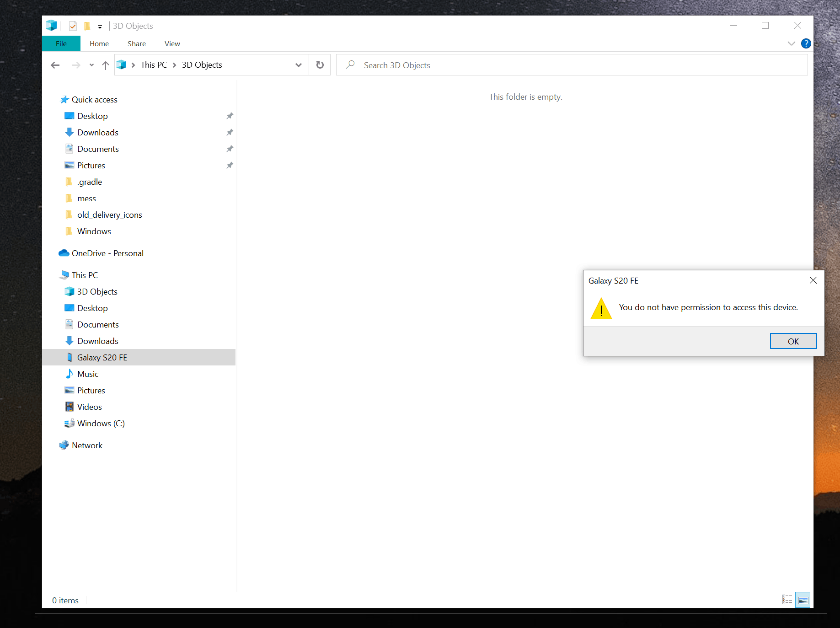The width and height of the screenshot is (840, 628).
Task: Open the Windows folder in Quick access
Action: [94, 231]
